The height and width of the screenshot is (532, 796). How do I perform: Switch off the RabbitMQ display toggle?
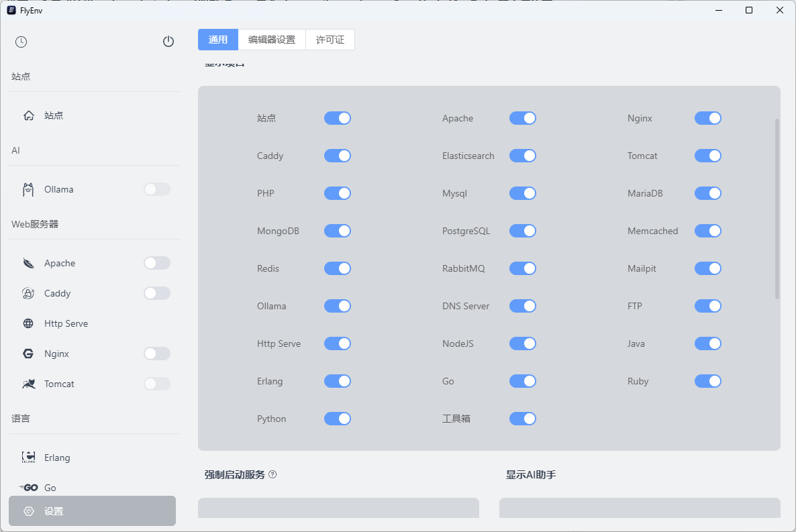523,268
